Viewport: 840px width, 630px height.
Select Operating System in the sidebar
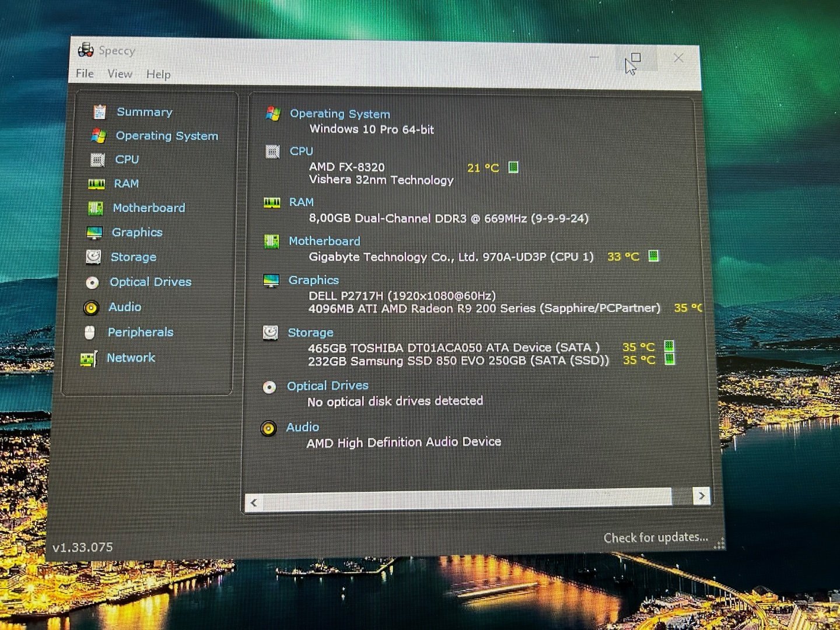167,136
